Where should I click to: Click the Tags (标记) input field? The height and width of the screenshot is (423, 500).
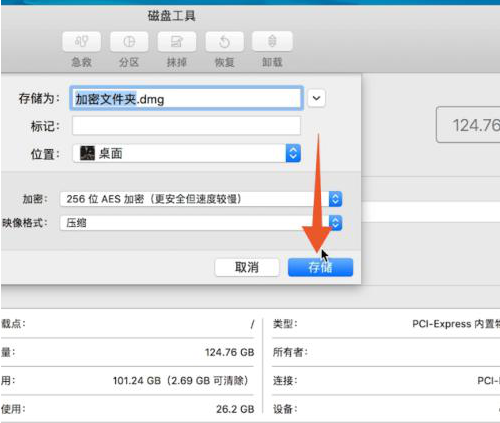coord(186,126)
